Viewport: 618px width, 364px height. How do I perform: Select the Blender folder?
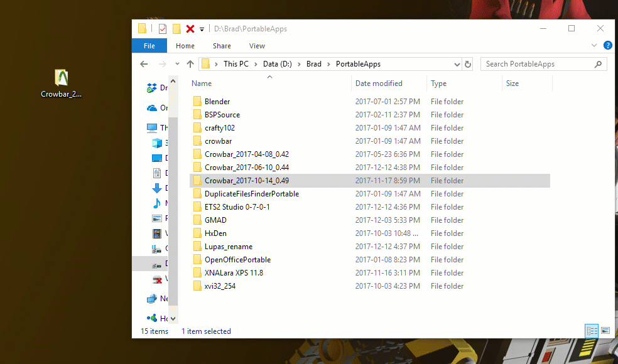(217, 102)
